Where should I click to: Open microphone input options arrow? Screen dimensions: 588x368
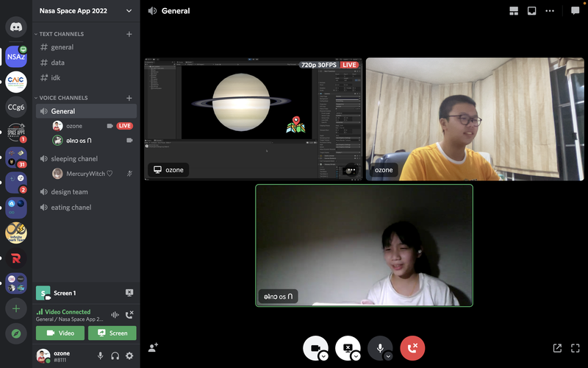pos(388,356)
